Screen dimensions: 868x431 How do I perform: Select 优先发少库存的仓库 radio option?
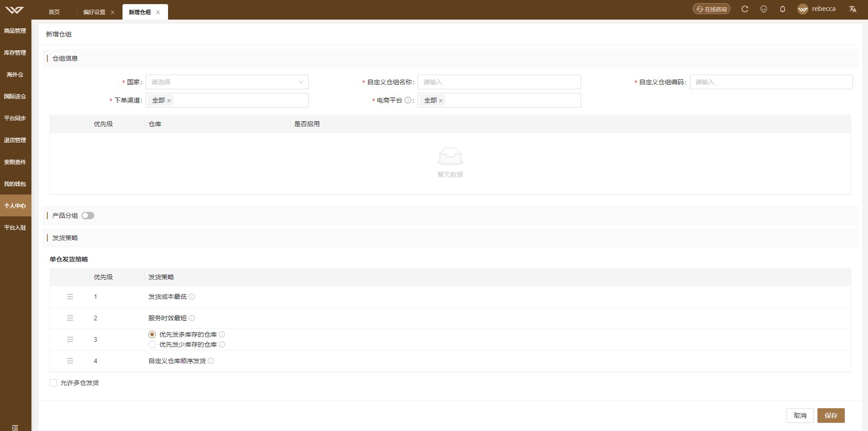click(x=152, y=344)
